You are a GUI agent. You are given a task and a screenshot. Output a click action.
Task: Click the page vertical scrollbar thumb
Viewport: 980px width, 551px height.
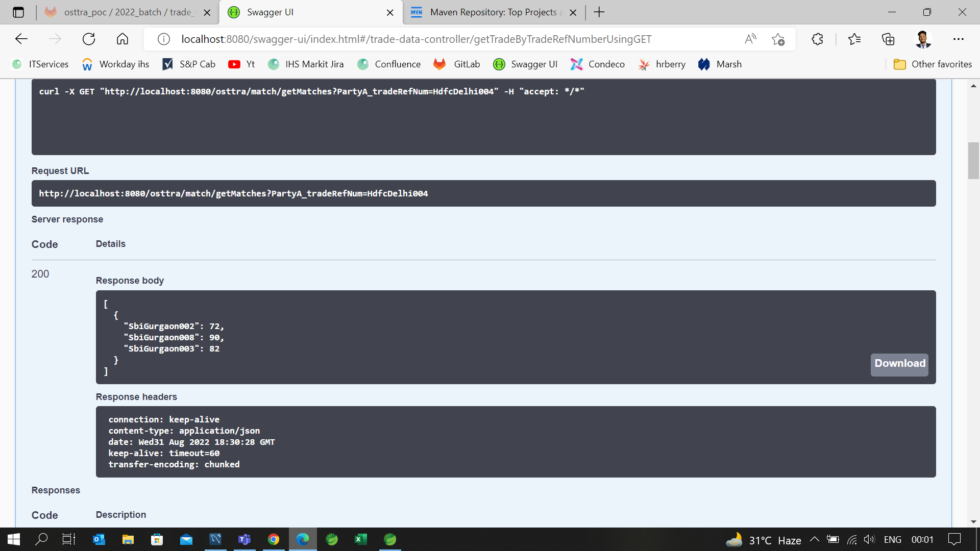coord(973,161)
